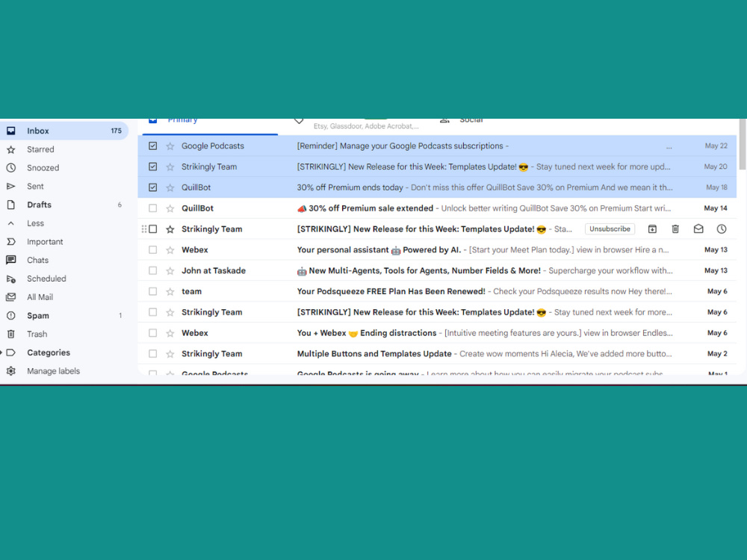
Task: Click the Manage labels gear icon
Action: pos(11,371)
